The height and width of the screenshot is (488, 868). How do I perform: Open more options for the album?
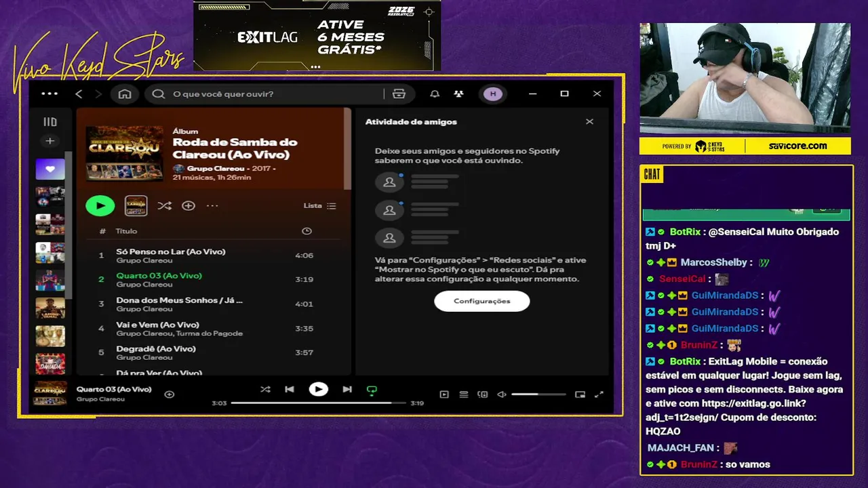point(212,205)
